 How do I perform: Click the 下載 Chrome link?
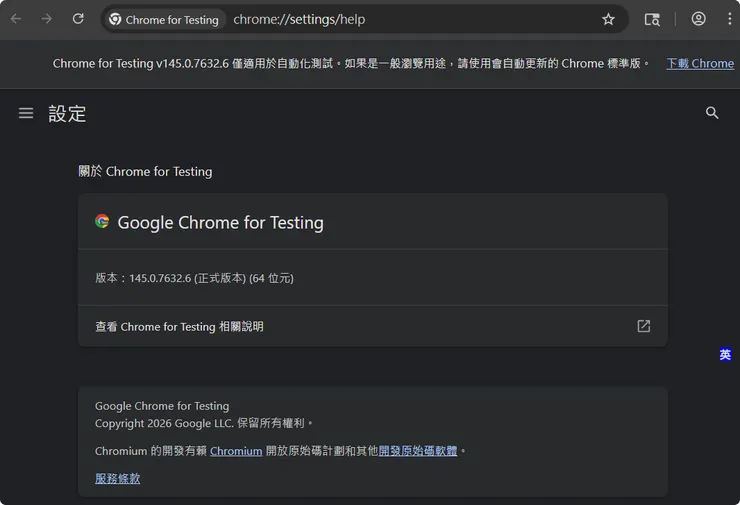(700, 63)
